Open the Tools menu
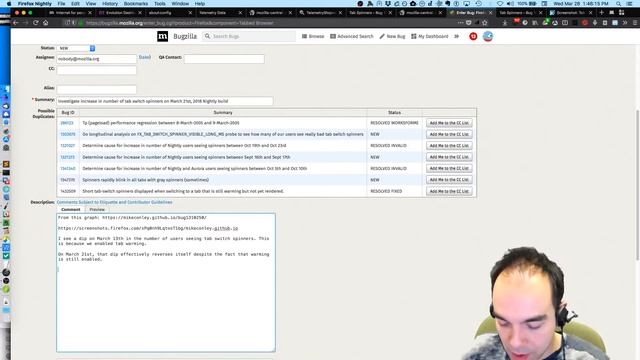 pyautogui.click(x=160, y=3)
